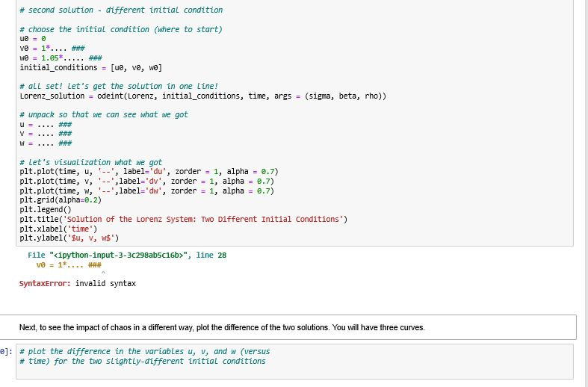Click the 'SyntaxError: invalid syntax' message
This screenshot has width=588, height=387.
click(78, 284)
